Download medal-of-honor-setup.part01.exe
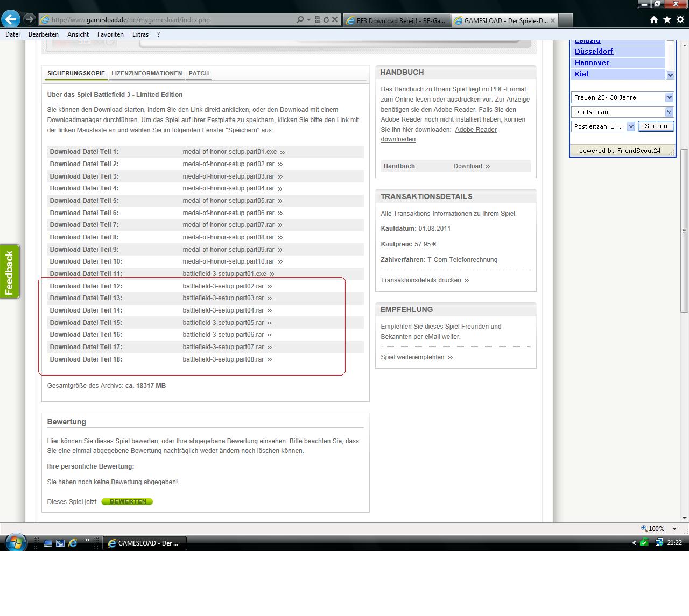This screenshot has height=616, width=689. pos(233,152)
